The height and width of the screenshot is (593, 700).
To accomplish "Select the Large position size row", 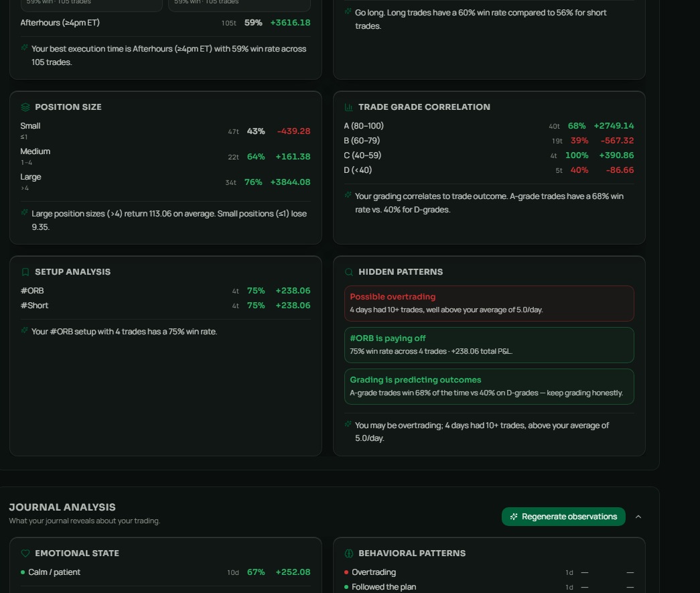I will tap(165, 182).
